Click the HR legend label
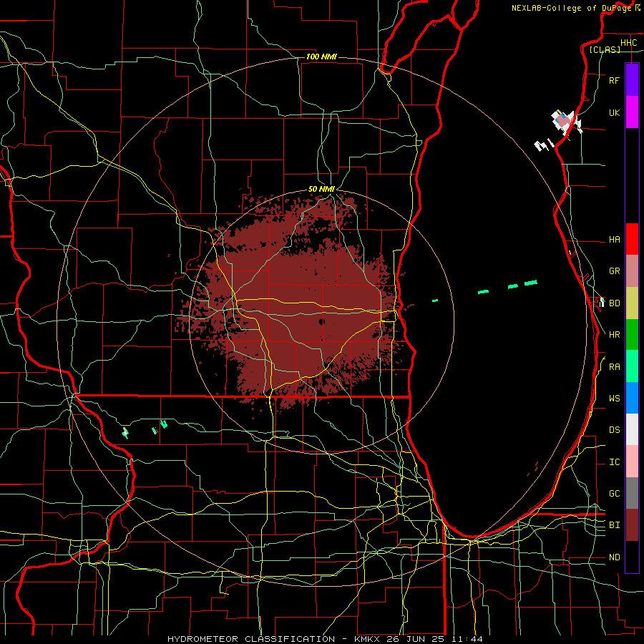 pos(614,335)
